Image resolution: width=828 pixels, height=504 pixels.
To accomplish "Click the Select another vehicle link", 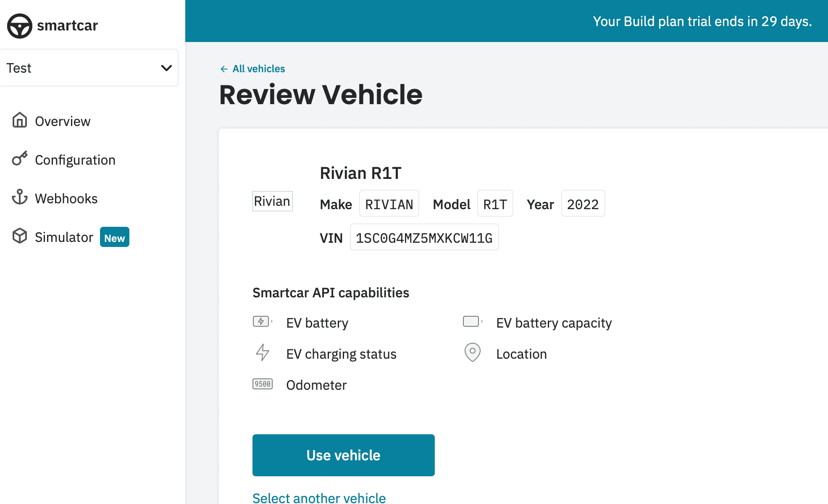I will [x=319, y=498].
